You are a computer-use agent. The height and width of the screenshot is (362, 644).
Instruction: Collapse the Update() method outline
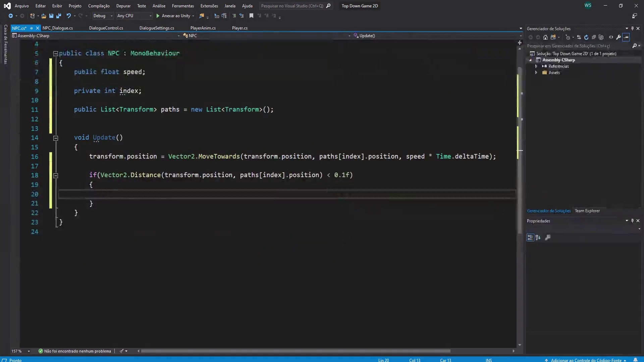click(x=56, y=138)
